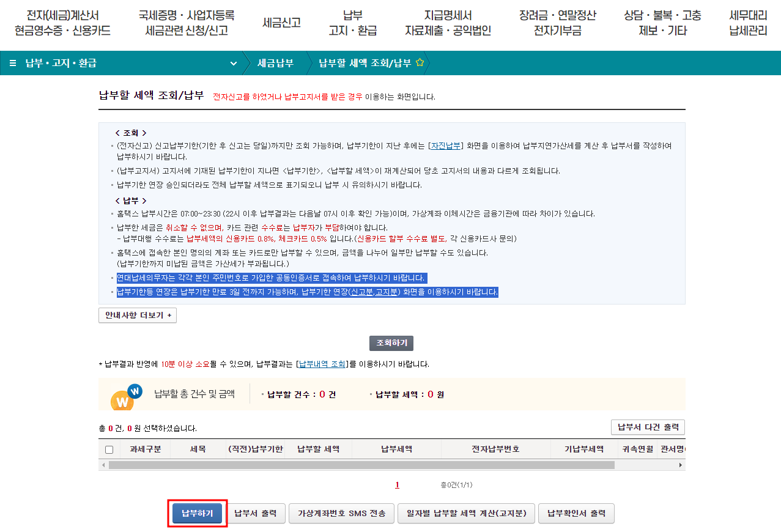Open the 자진납부 link
Image resolution: width=781 pixels, height=532 pixels.
446,146
